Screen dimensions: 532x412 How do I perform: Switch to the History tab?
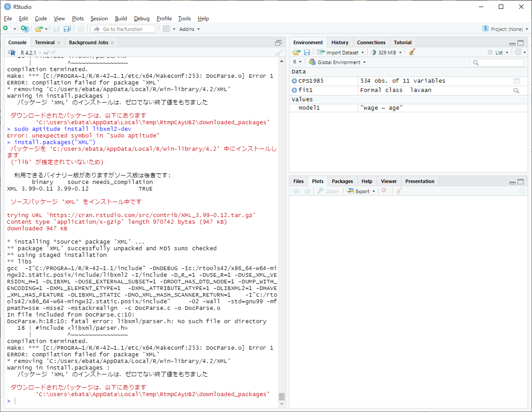(339, 42)
